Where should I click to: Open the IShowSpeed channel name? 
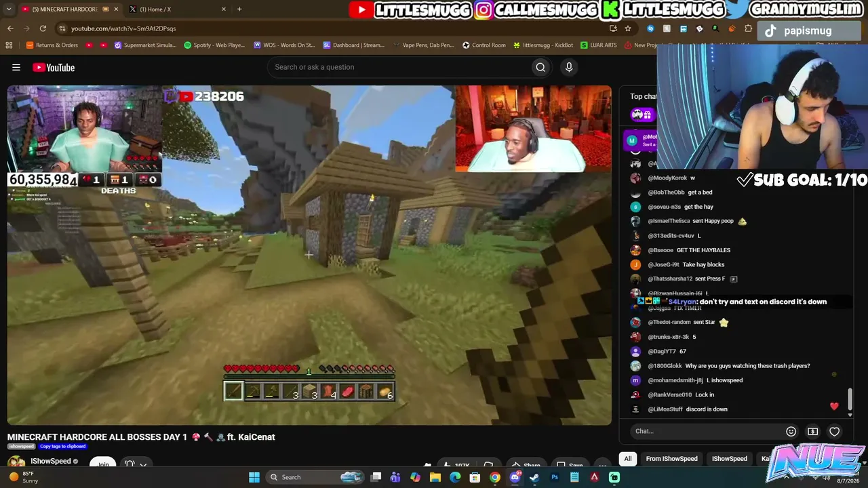(x=51, y=462)
